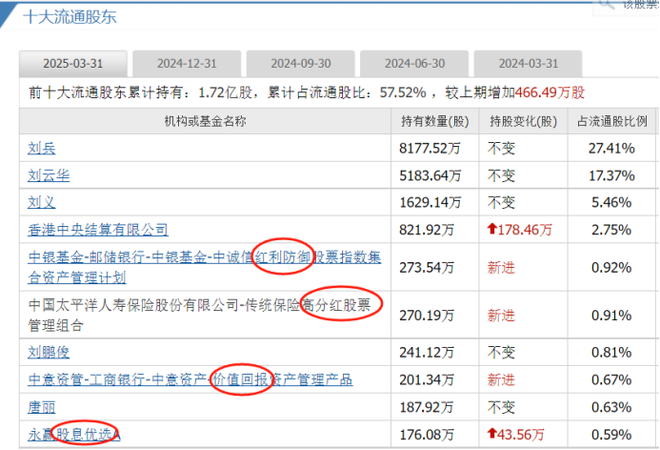This screenshot has width=660, height=450.
Task: Open shareholder link 刘义
Action: tap(42, 202)
